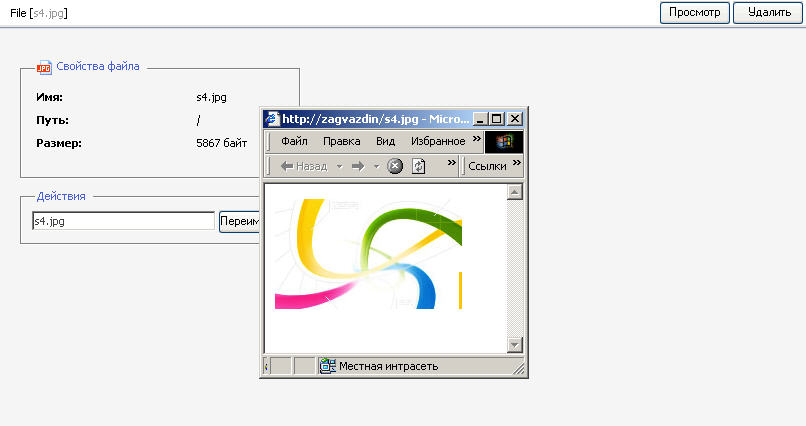806x426 pixels.
Task: Click the JPG file icon beside Свойства файла
Action: 44,67
